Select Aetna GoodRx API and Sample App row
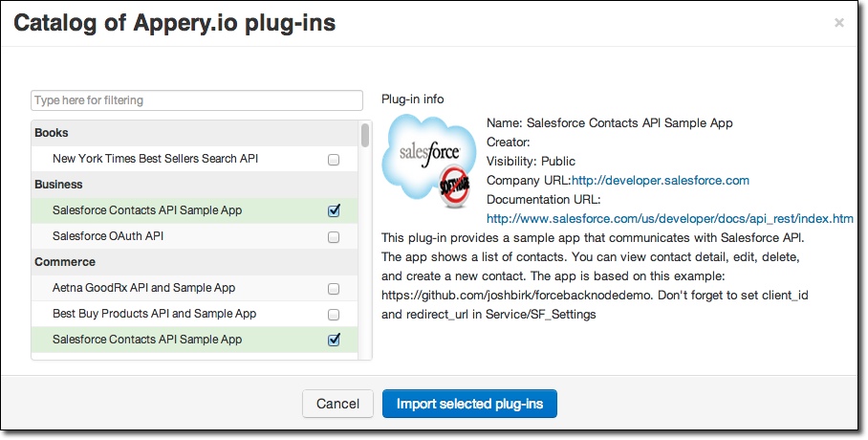 click(x=194, y=288)
